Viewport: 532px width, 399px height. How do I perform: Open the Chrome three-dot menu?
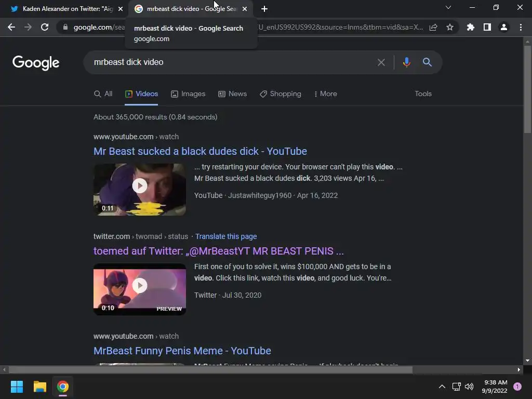(521, 27)
